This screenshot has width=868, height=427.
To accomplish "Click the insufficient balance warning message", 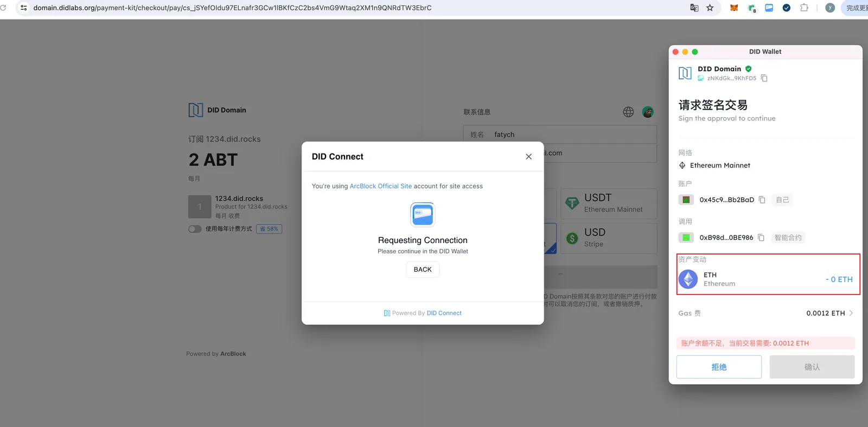I will (x=765, y=343).
